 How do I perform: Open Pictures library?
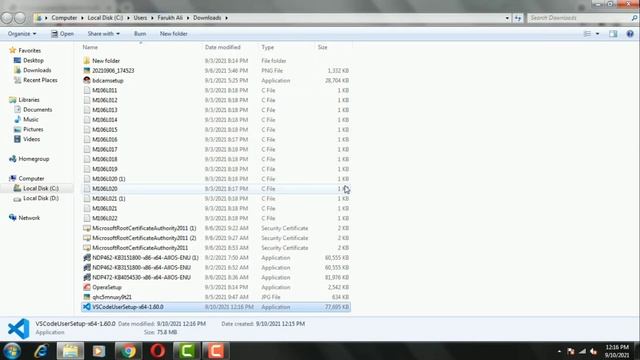click(33, 129)
